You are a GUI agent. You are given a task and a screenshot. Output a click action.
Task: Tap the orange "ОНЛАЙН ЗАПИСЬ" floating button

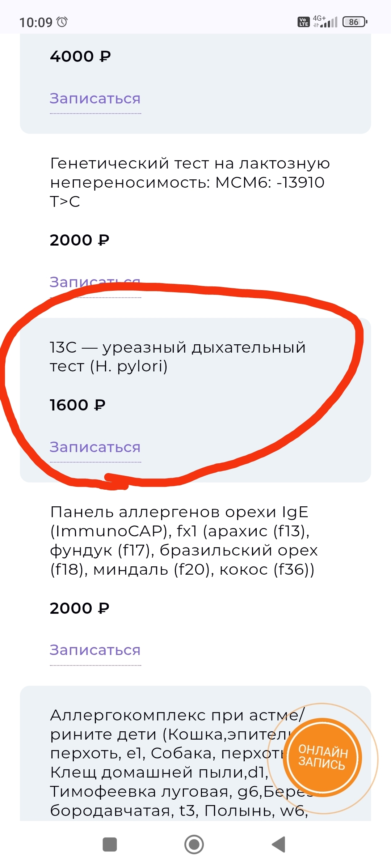tap(322, 758)
